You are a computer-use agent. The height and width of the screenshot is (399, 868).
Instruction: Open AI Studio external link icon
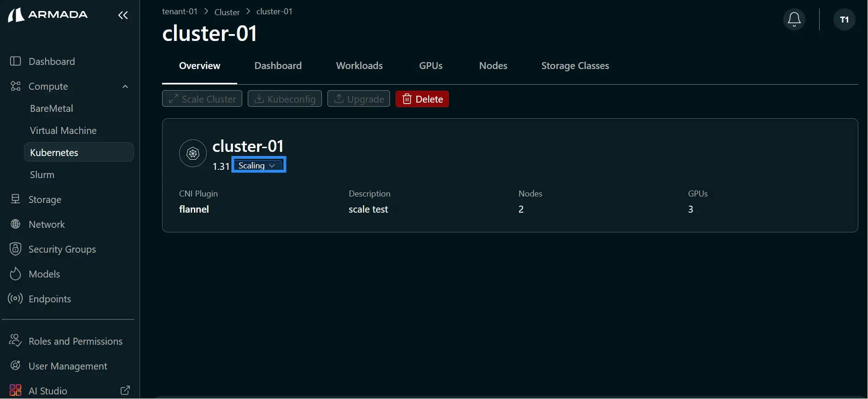point(125,390)
